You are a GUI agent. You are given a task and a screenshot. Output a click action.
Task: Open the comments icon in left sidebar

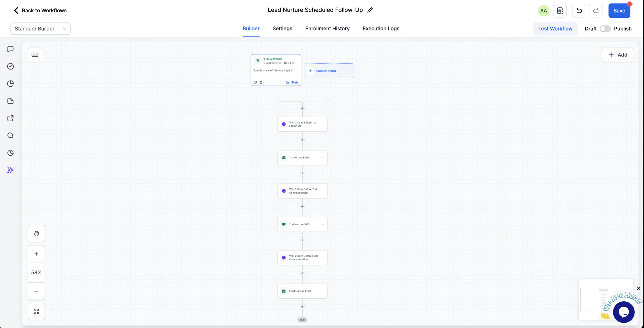10,49
